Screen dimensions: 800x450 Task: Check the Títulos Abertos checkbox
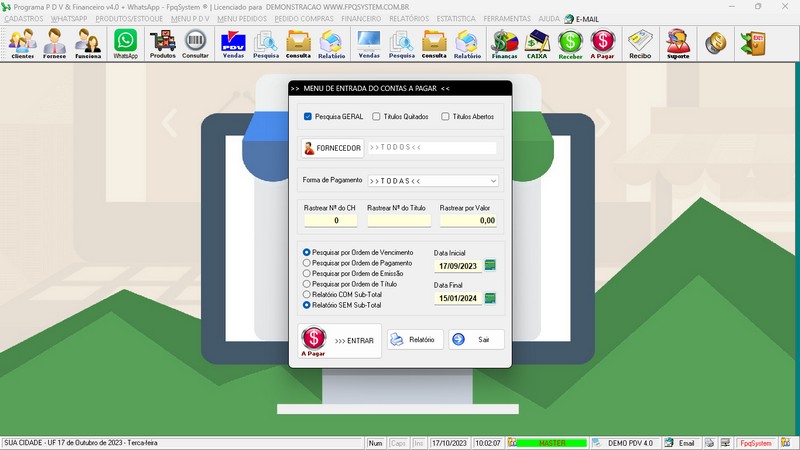coord(445,116)
